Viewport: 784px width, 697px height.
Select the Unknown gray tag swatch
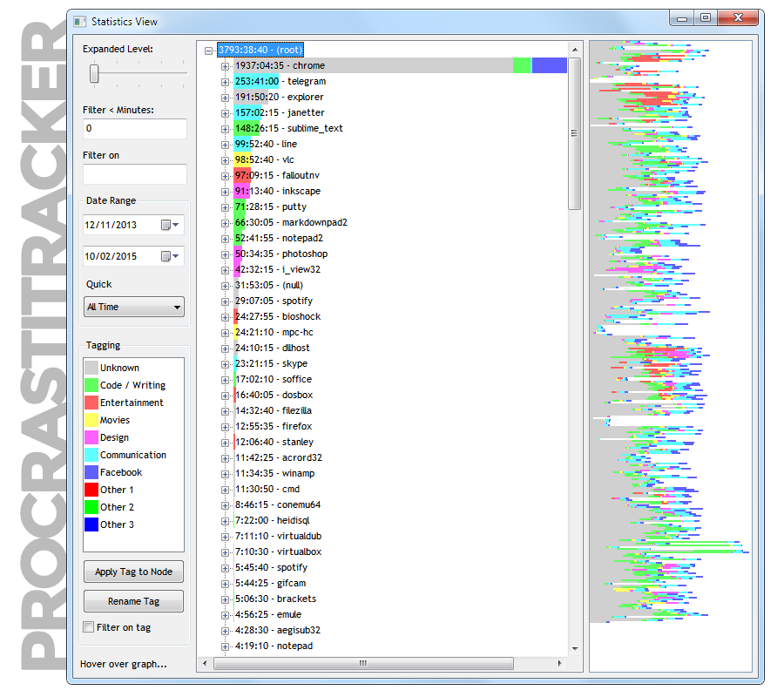(x=91, y=368)
